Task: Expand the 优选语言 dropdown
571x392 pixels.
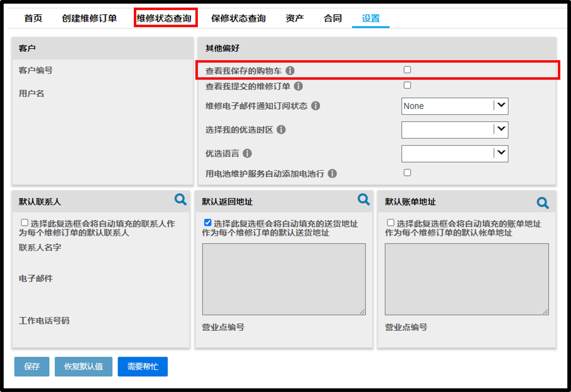Action: pyautogui.click(x=455, y=154)
